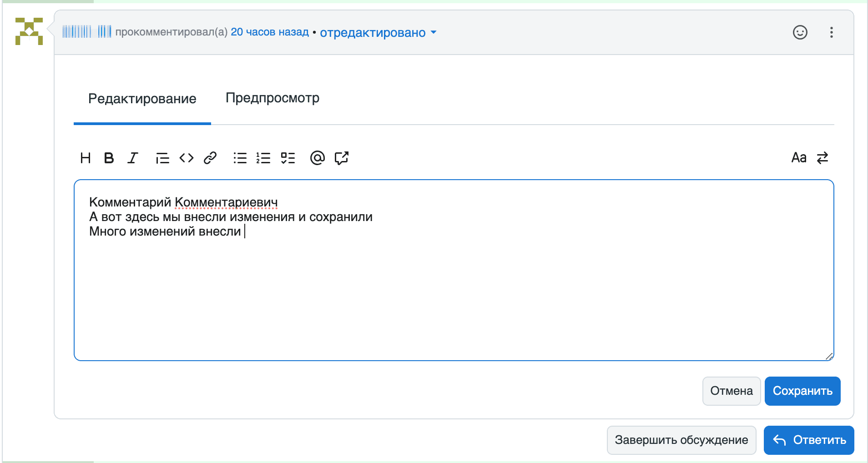This screenshot has height=463, width=868.
Task: Open the emoji reaction picker
Action: click(800, 32)
